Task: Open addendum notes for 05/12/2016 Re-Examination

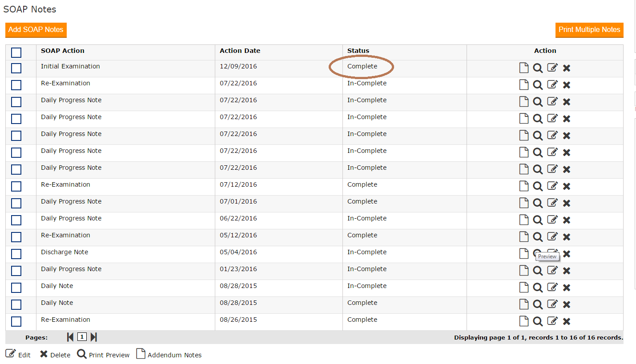Action: pos(524,237)
